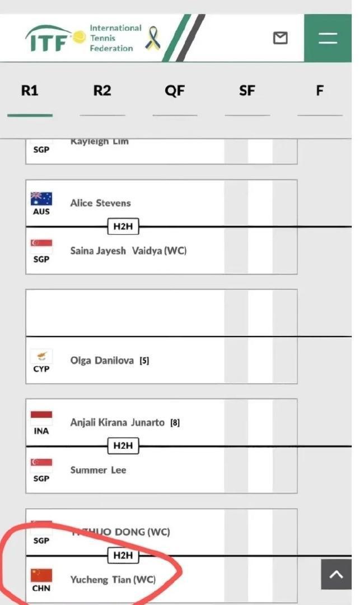
Task: Click the China flag icon
Action: (41, 575)
